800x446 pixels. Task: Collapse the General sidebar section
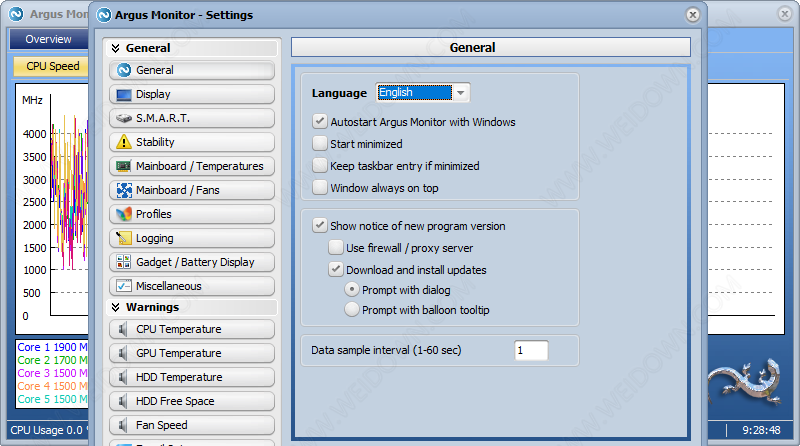point(116,48)
